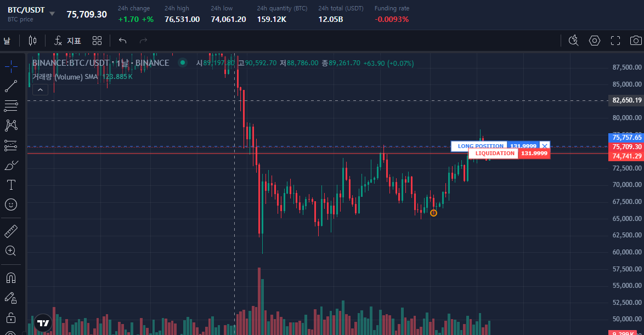Open the emoji icons tool
The width and height of the screenshot is (644, 335).
click(x=11, y=205)
